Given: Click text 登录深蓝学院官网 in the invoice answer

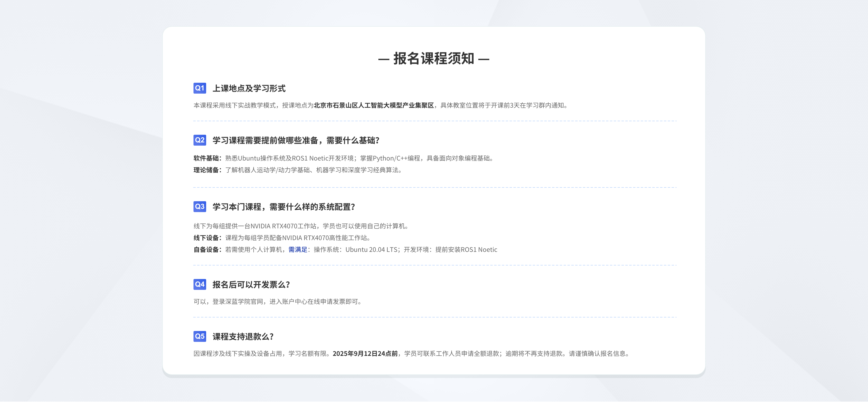Looking at the screenshot, I should pos(238,301).
